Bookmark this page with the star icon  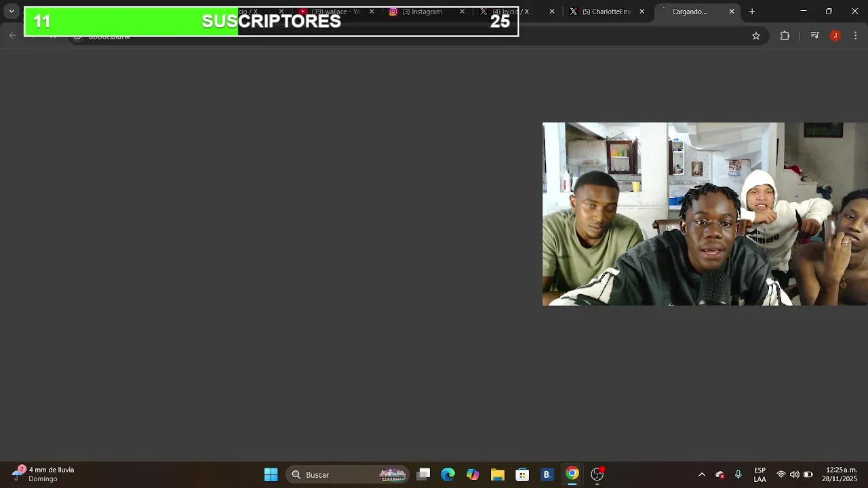(x=756, y=36)
